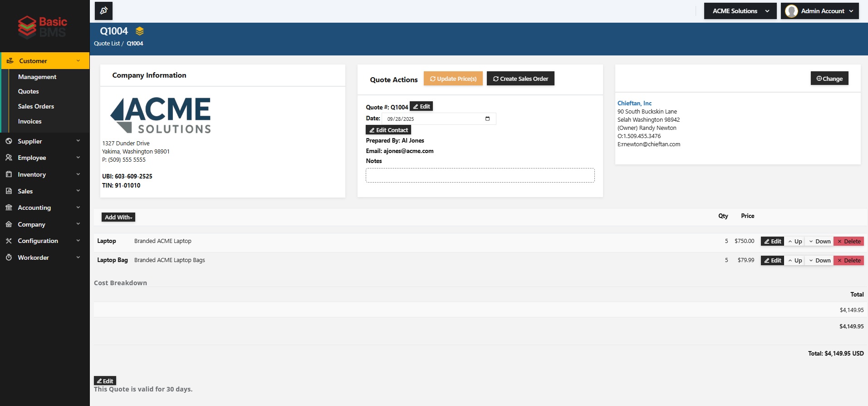The width and height of the screenshot is (868, 406).
Task: Click the Admin Account avatar icon
Action: [791, 11]
